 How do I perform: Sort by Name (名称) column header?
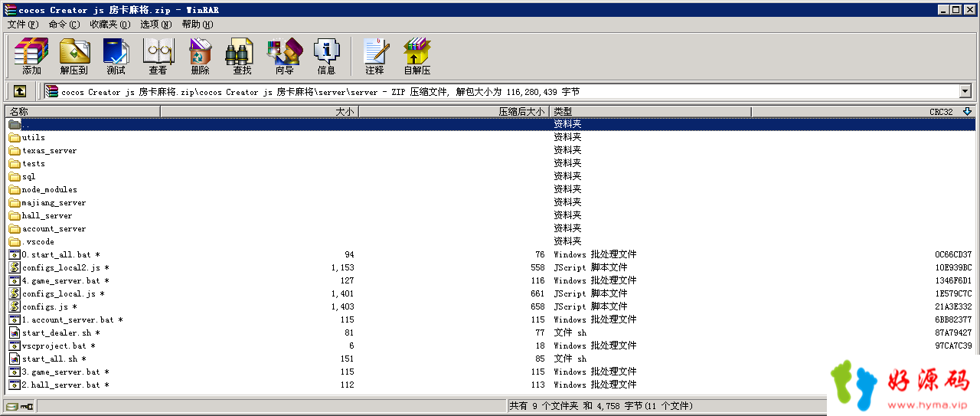point(83,112)
